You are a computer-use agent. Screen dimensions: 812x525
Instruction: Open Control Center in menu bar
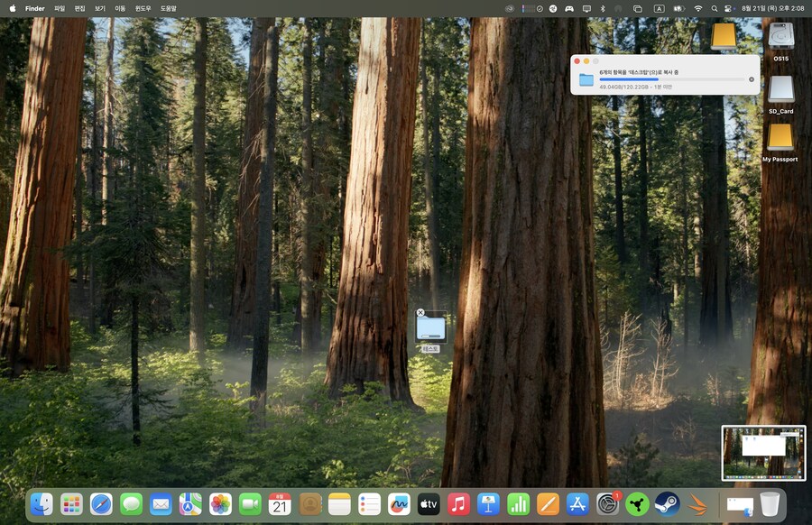coord(728,8)
